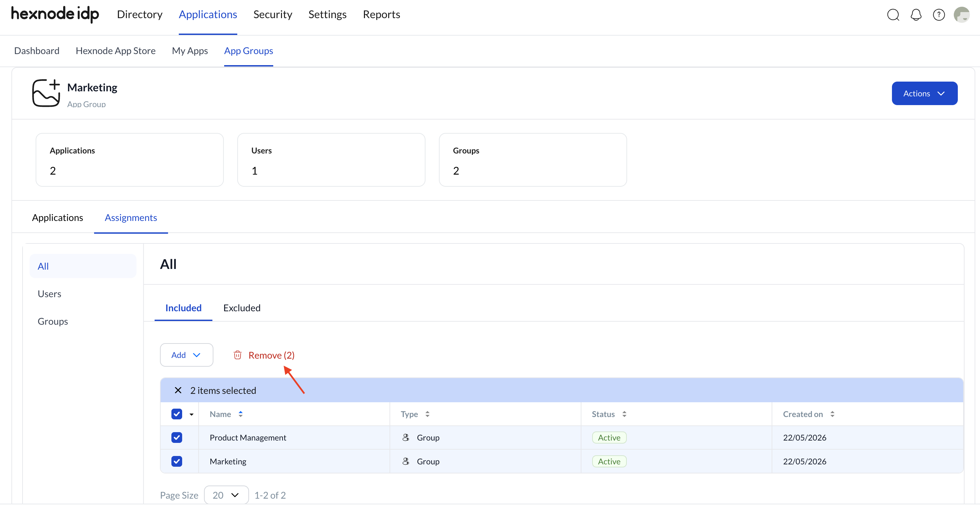The image size is (980, 505).
Task: Select All in the assignments sidebar
Action: (83, 266)
